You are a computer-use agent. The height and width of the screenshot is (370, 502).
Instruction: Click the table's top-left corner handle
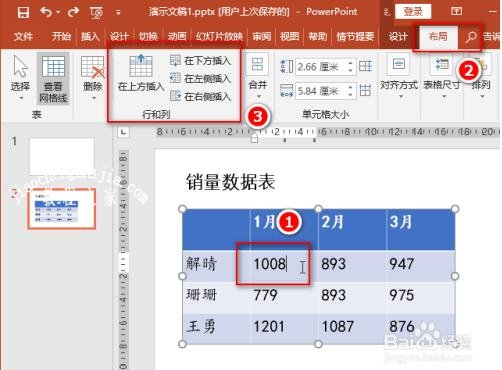[x=182, y=209]
